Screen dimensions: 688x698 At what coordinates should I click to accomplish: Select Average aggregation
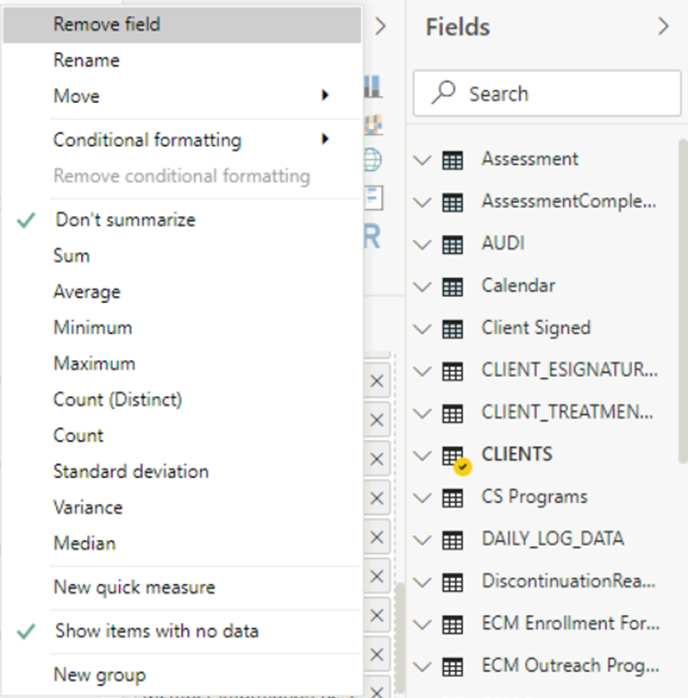[x=182, y=292]
